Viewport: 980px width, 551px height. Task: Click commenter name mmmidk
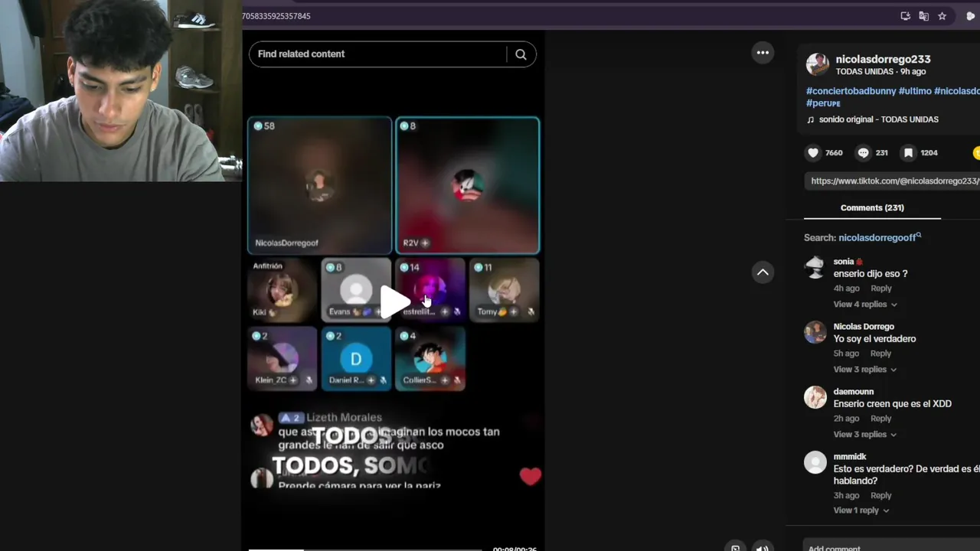(850, 457)
